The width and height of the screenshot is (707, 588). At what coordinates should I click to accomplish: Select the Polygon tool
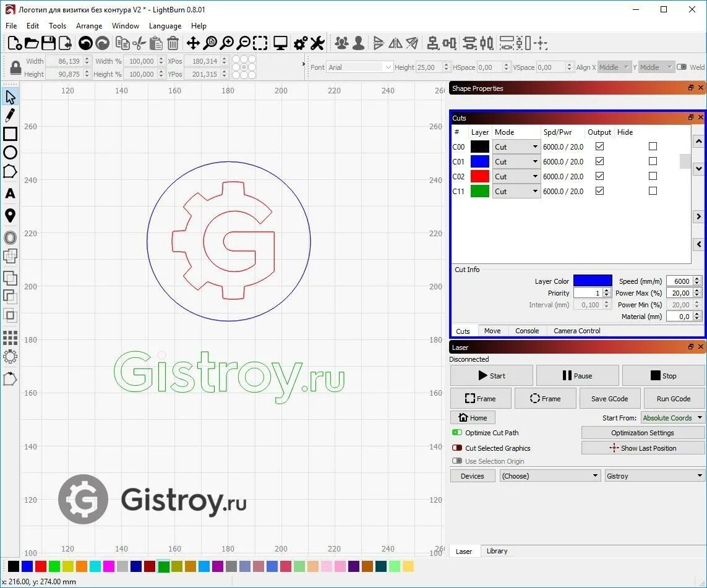10,172
